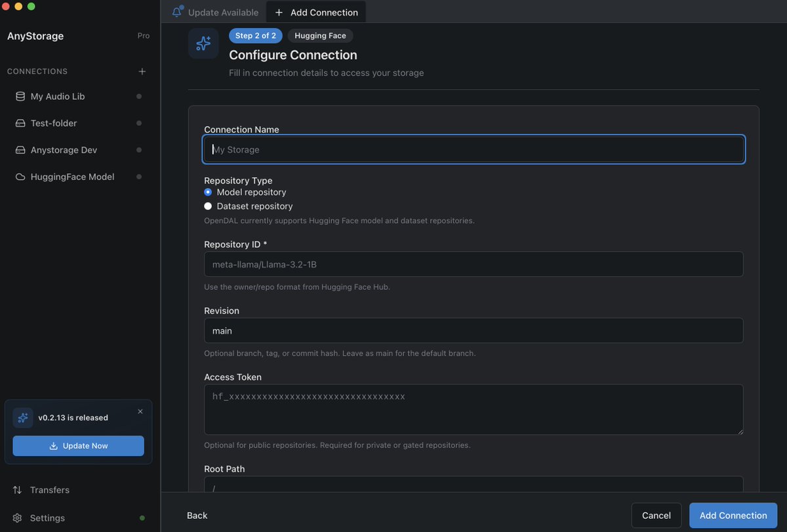The image size is (787, 532).
Task: Click the Repository Type label
Action: click(x=238, y=180)
